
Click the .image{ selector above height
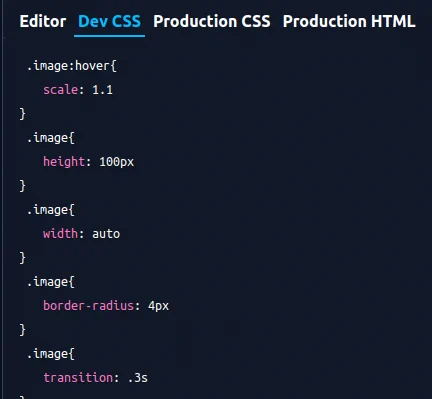point(51,138)
